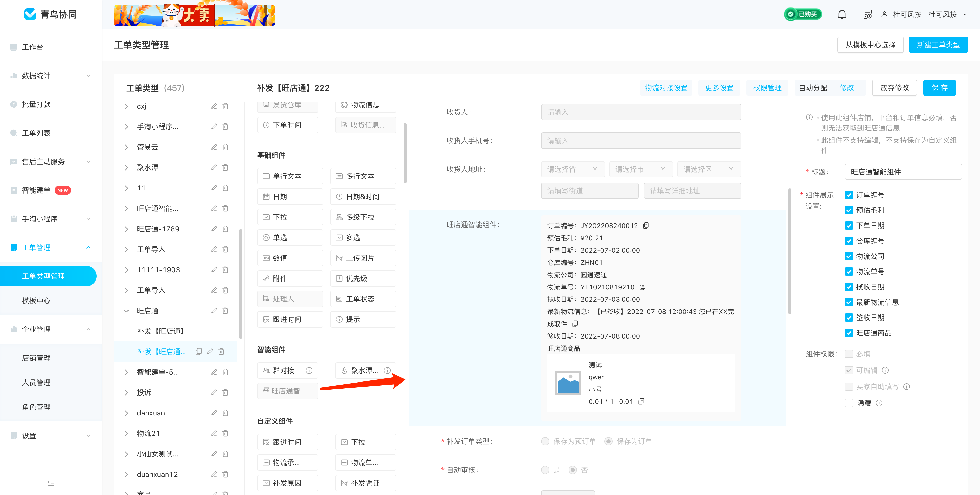Save changes with 保存 button
This screenshot has width=980, height=495.
(939, 88)
